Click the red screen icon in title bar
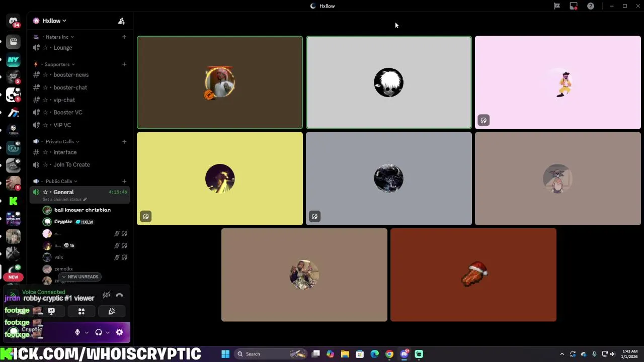Viewport: 644px width, 362px height. pyautogui.click(x=574, y=6)
